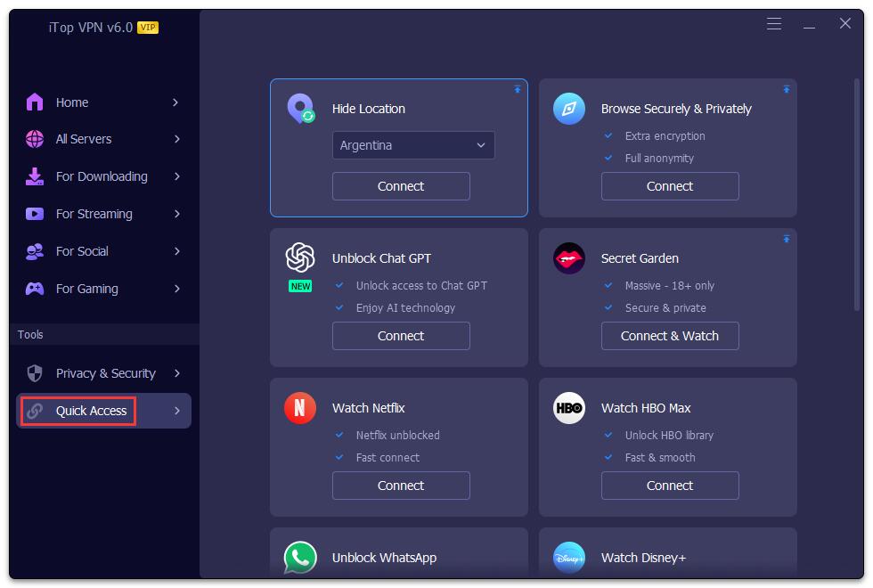Open the Argentina location dropdown

(x=413, y=145)
